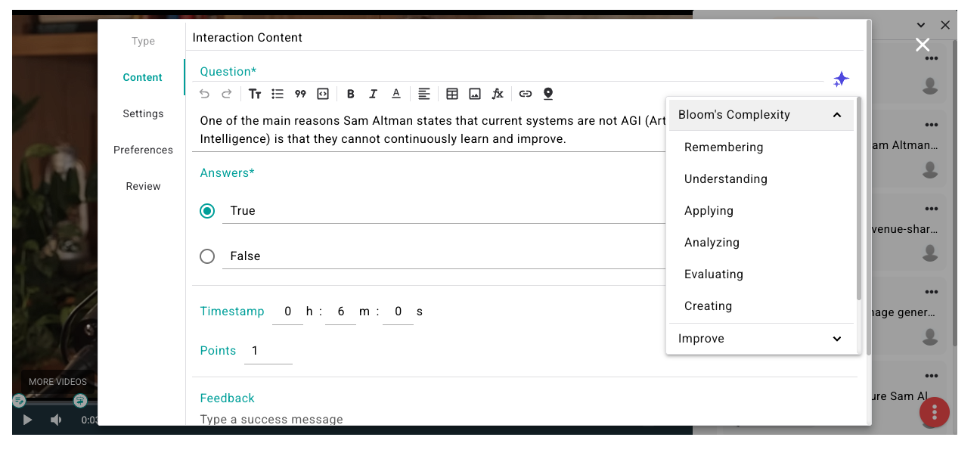
Task: Expand the Improve section
Action: pyautogui.click(x=836, y=339)
